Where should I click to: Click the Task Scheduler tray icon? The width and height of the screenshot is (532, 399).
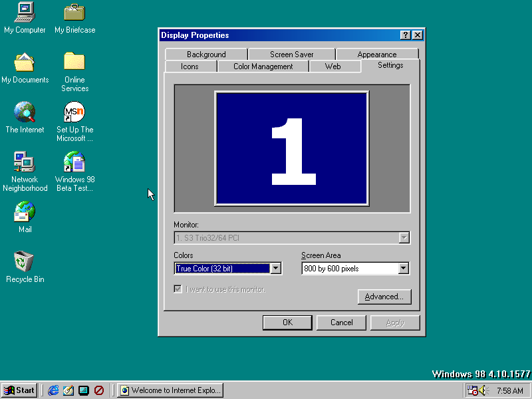[x=472, y=390]
